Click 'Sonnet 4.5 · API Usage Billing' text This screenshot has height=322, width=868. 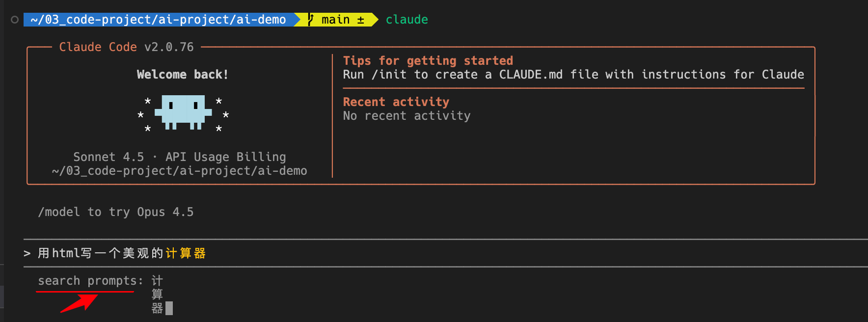point(179,157)
